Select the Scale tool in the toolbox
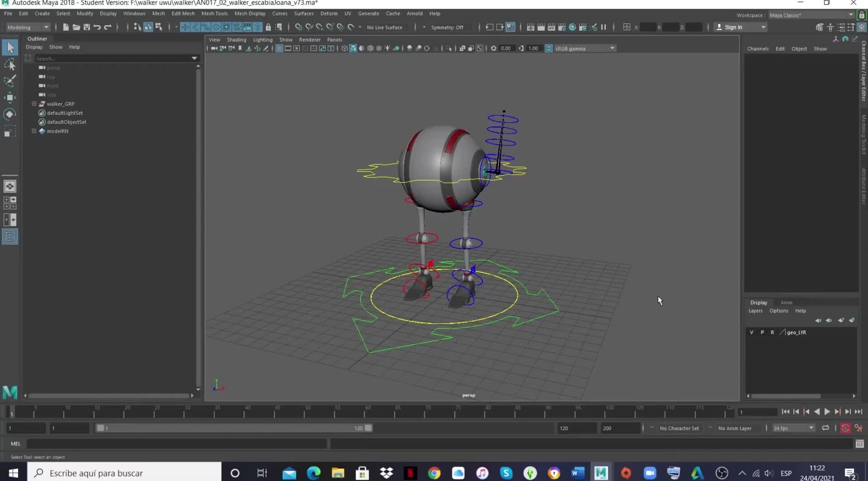 tap(10, 131)
